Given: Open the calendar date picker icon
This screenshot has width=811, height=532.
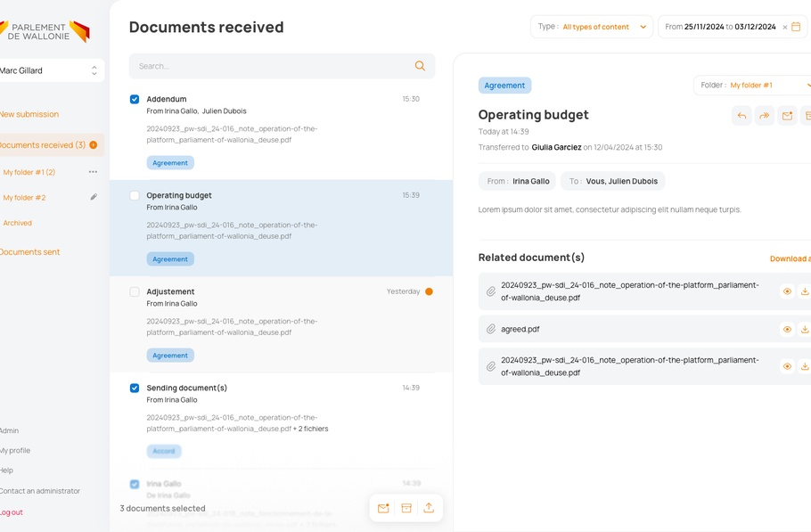Looking at the screenshot, I should [x=796, y=27].
